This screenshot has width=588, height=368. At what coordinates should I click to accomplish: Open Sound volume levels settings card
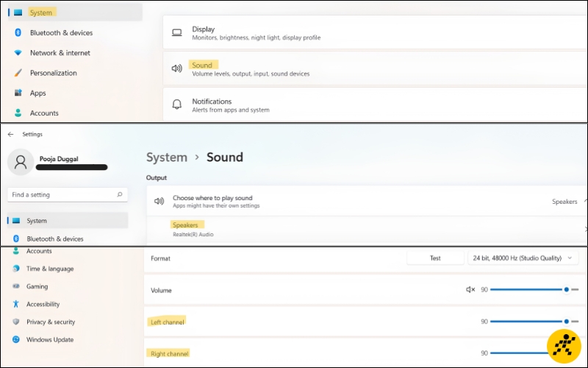click(375, 68)
